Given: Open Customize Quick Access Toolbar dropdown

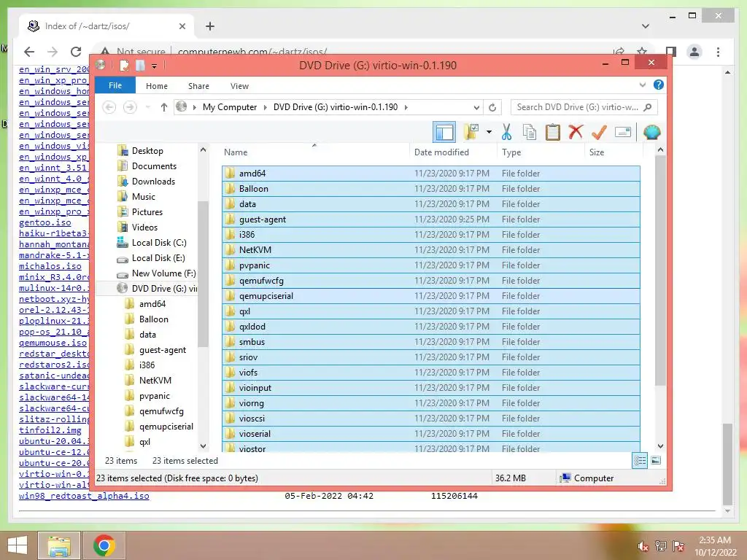Looking at the screenshot, I should [x=155, y=66].
